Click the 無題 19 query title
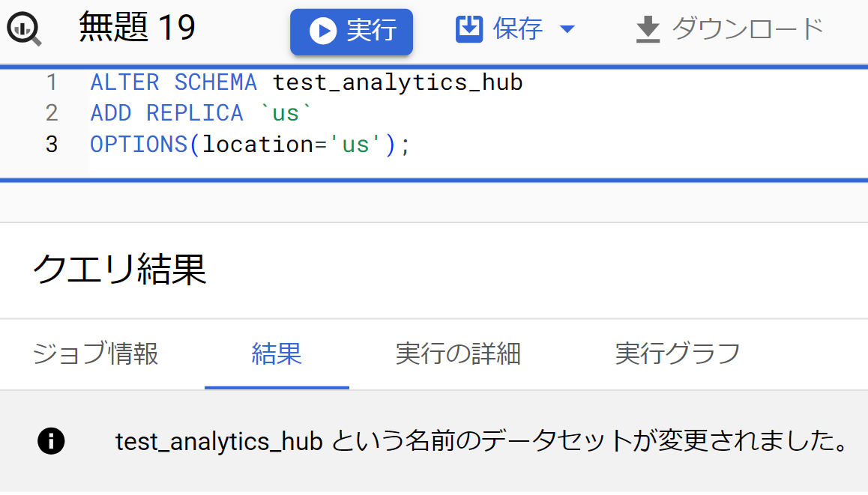The width and height of the screenshot is (868, 495). click(137, 29)
